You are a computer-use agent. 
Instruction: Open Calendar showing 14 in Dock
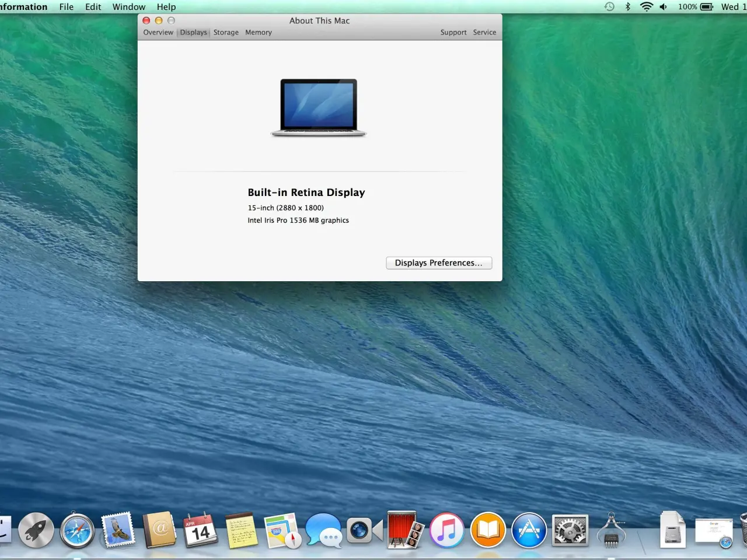pos(200,530)
